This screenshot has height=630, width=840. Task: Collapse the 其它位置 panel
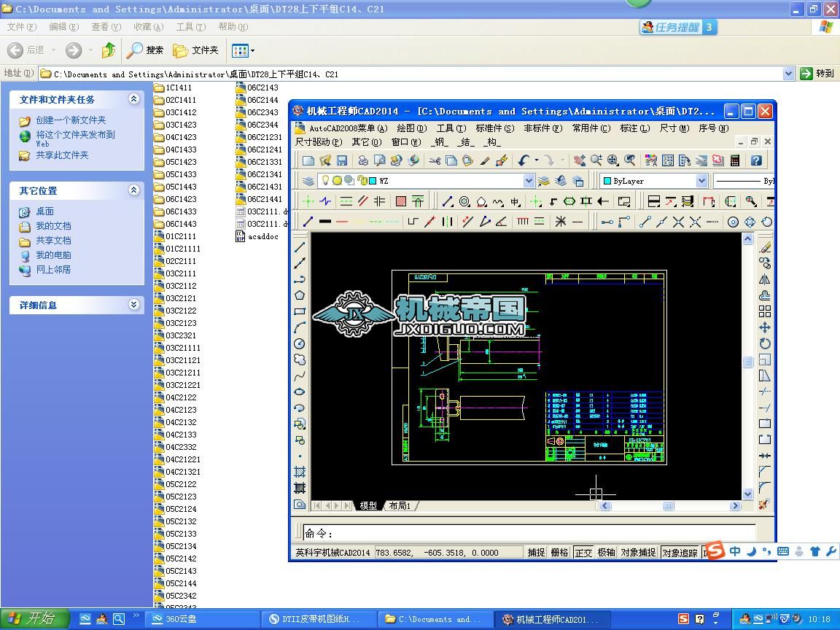pyautogui.click(x=134, y=190)
